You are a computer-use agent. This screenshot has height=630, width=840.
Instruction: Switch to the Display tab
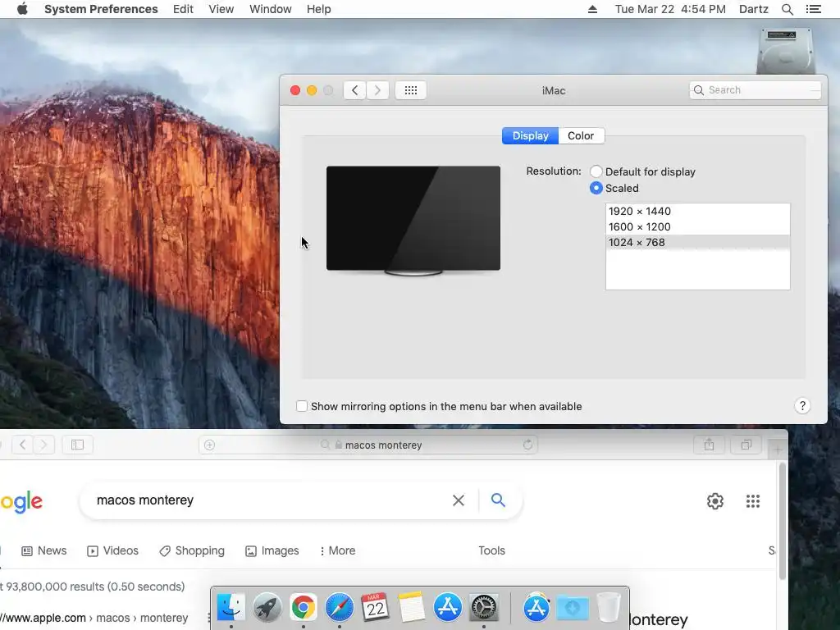coord(531,135)
